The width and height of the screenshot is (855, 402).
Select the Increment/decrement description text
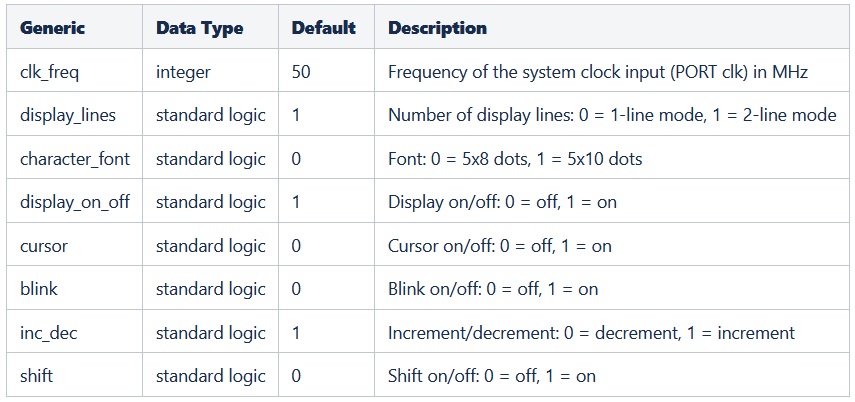591,333
